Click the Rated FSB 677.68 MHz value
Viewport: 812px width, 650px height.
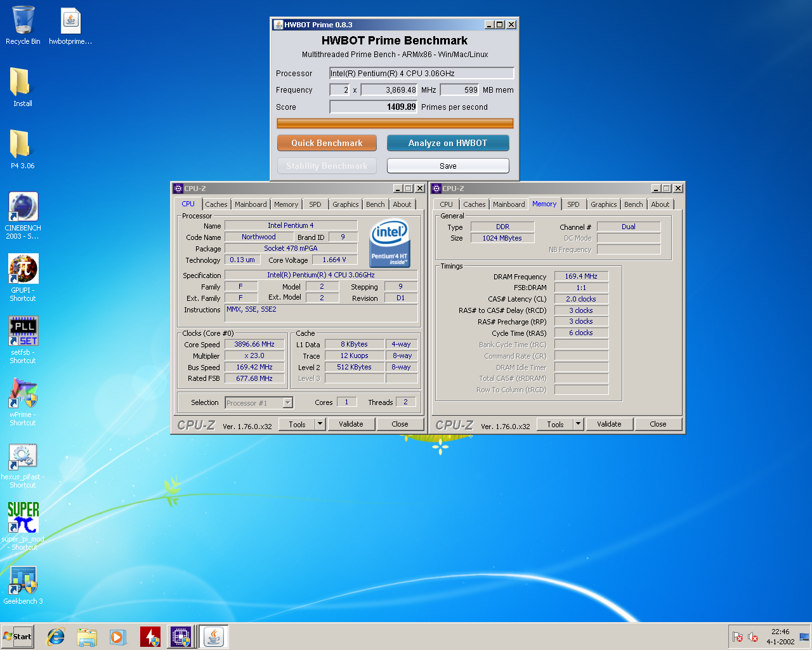pos(254,378)
